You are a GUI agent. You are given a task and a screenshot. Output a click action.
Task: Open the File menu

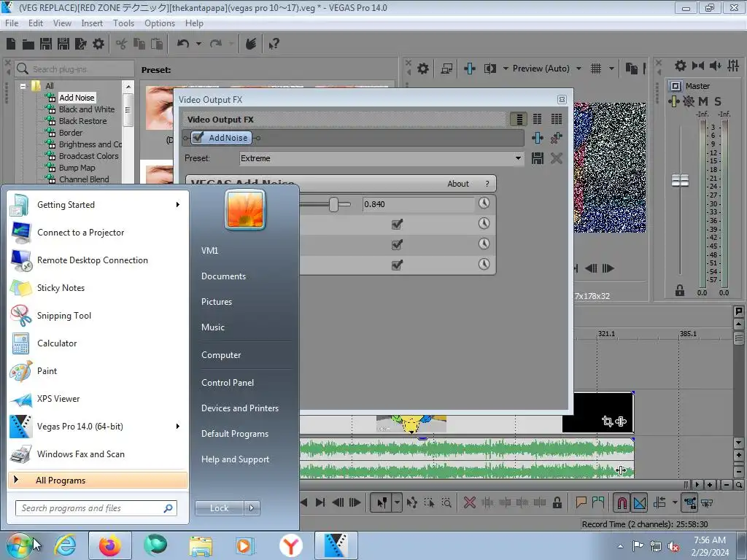click(12, 23)
